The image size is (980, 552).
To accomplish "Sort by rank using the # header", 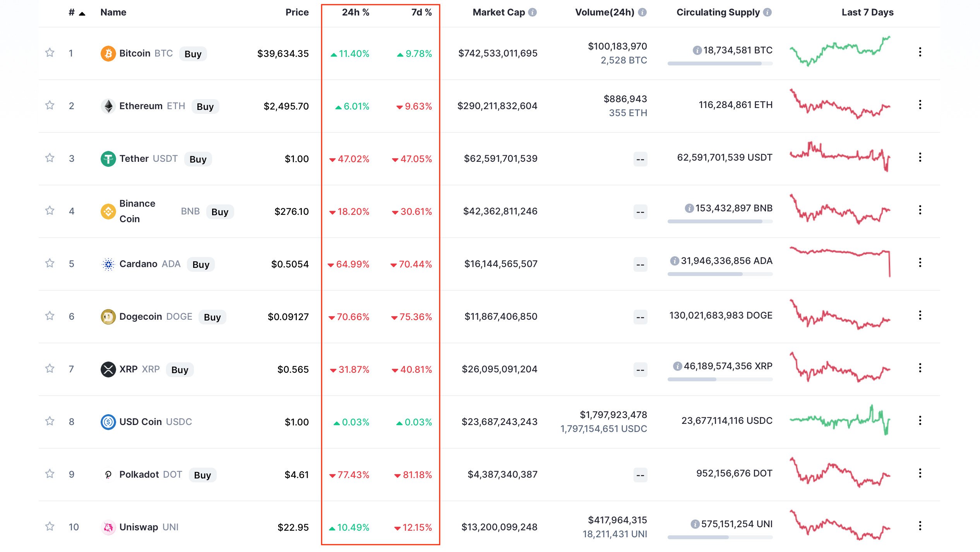I will pos(77,12).
